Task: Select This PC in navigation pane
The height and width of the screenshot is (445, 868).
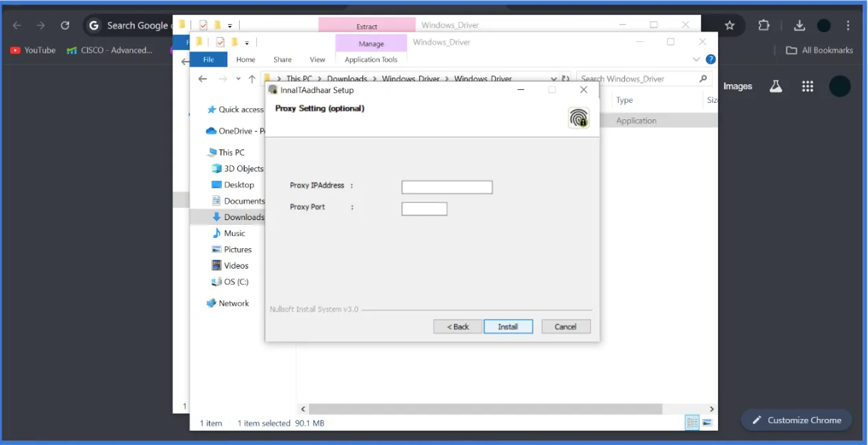Action: [x=226, y=152]
